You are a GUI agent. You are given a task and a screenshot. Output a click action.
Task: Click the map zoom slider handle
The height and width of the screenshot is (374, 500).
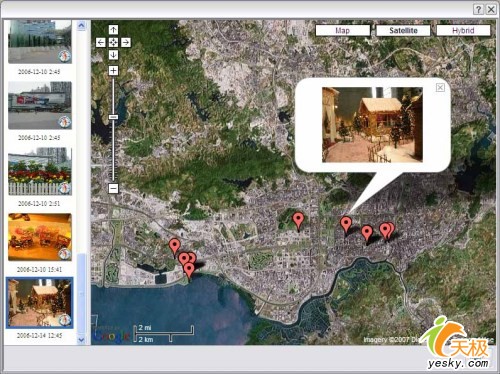tap(113, 117)
